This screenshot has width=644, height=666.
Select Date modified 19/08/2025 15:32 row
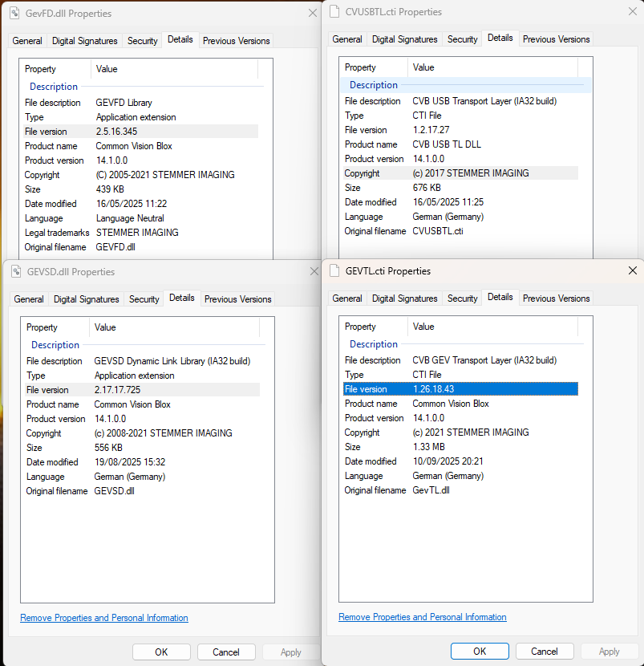click(x=142, y=461)
